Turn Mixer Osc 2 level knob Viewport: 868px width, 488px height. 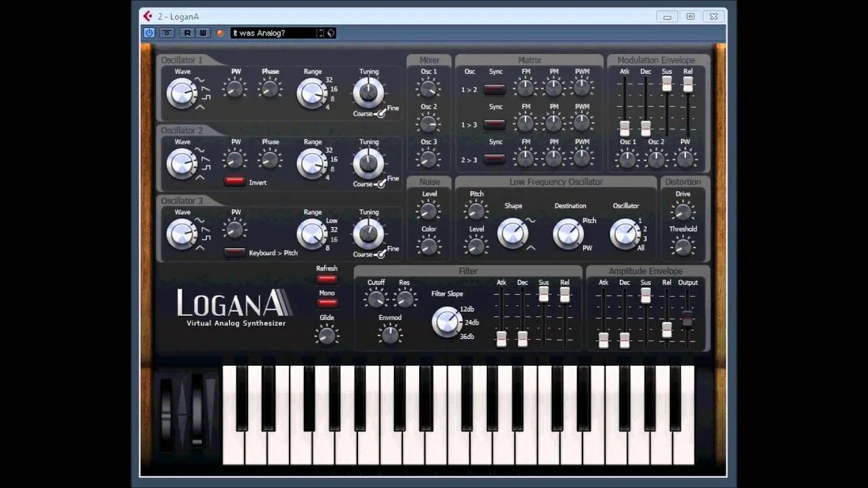coord(429,123)
